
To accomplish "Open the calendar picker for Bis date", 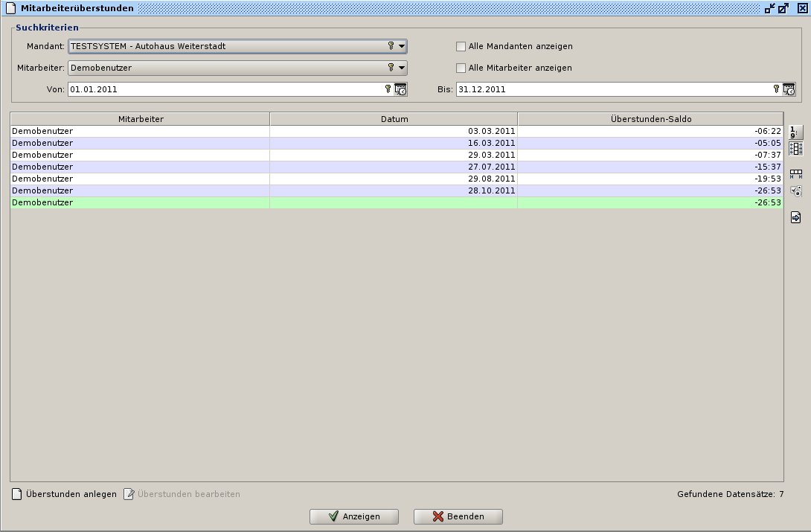I will [x=789, y=89].
